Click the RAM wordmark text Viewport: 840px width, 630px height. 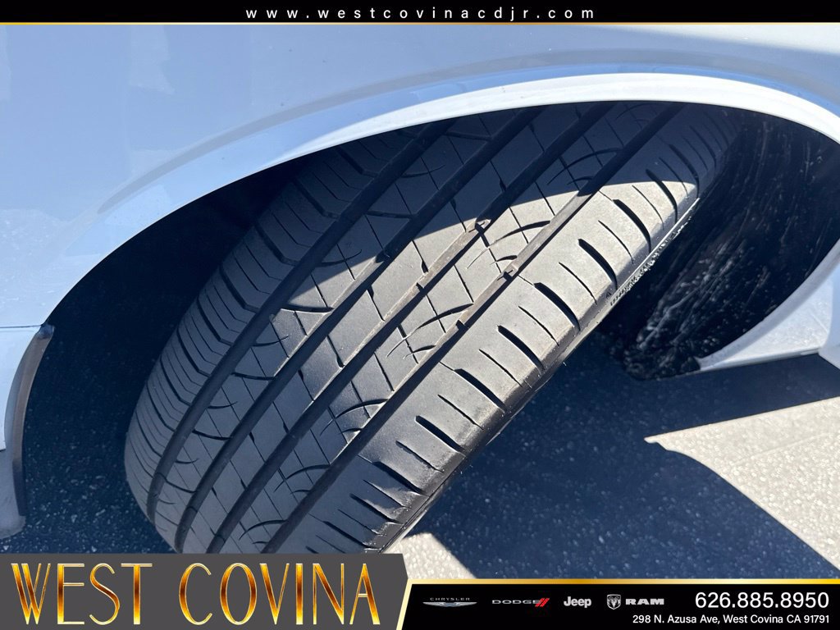645,601
